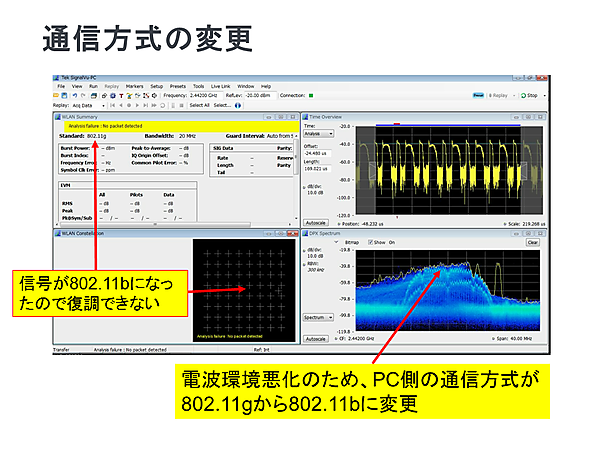Click the WLAN Summary horizontal scrollbar
The height and width of the screenshot is (450, 600).
point(155,225)
